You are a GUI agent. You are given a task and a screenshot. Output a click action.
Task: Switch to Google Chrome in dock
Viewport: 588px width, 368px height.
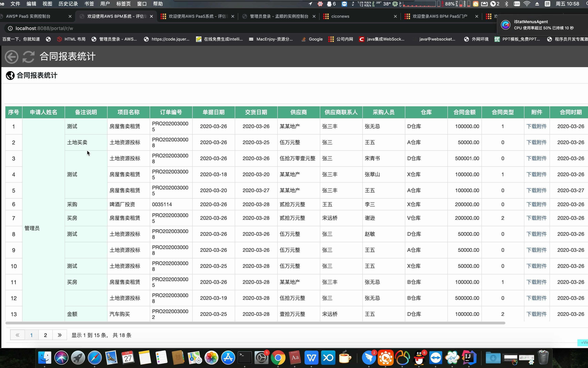point(278,358)
